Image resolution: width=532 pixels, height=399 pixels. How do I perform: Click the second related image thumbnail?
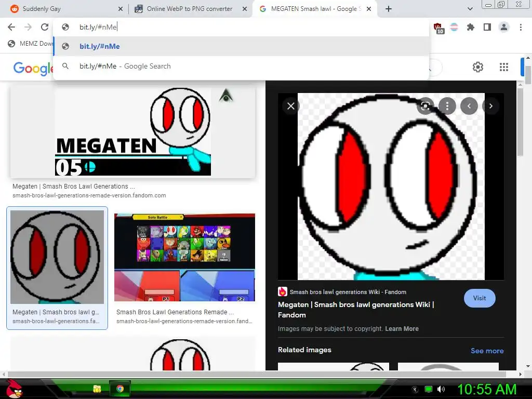point(448,366)
